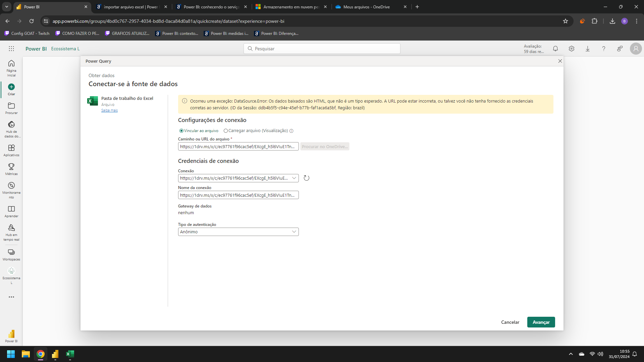644x362 pixels.
Task: Click Procurar no OneDrive button
Action: [x=325, y=146]
